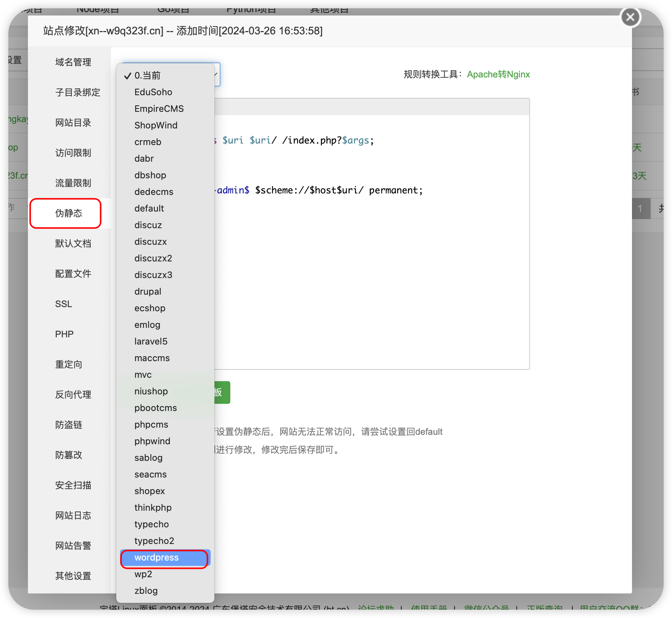Open the 配置文件 tab
Image resolution: width=672 pixels, height=618 pixels.
[73, 274]
